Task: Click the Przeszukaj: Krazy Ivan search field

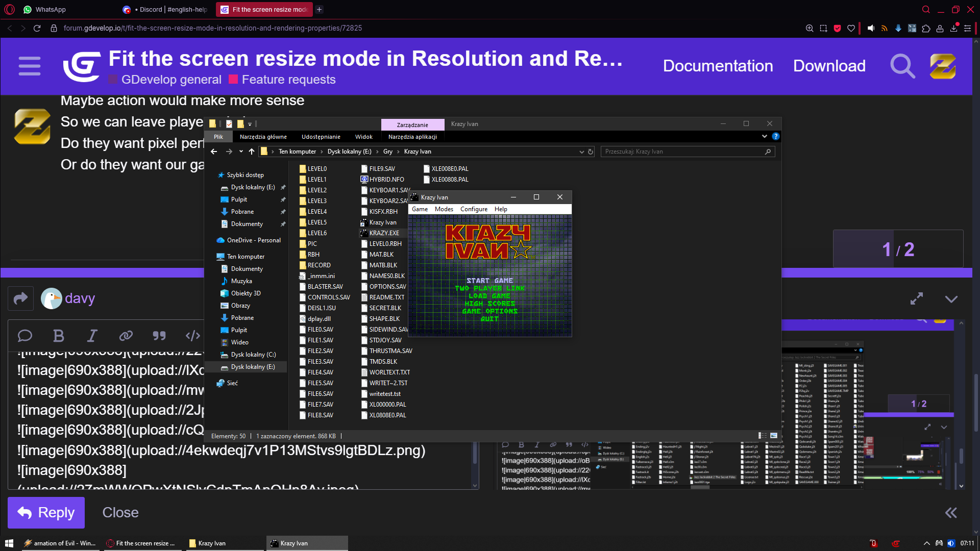Action: (x=684, y=152)
